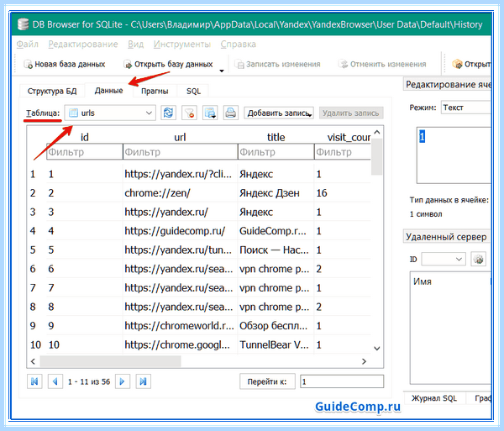Open the Журнал SQL bottom tab

pyautogui.click(x=434, y=398)
